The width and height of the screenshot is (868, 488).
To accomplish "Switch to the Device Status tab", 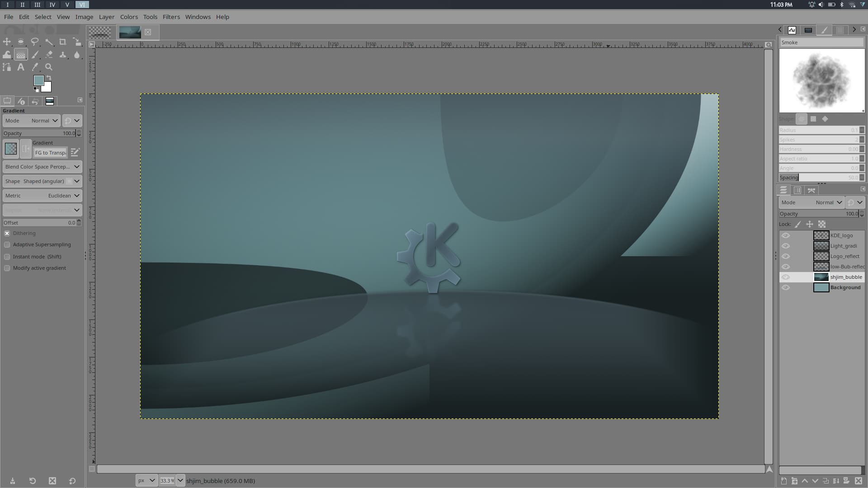I will click(21, 101).
